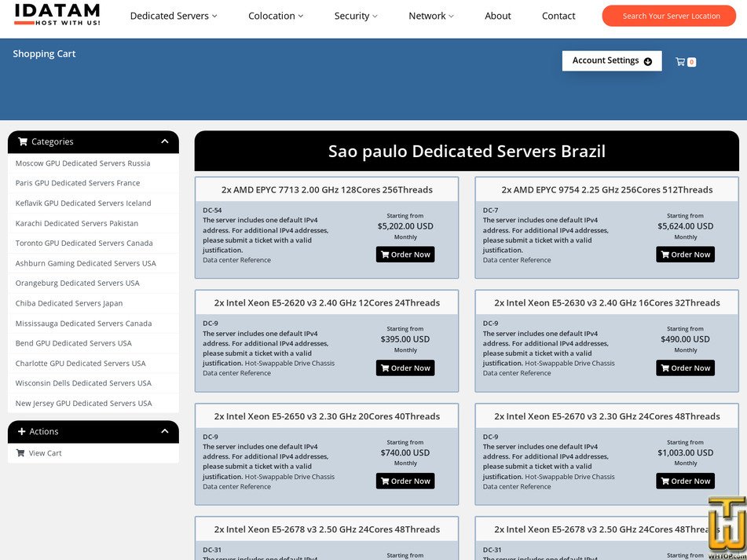Open the Security dropdown

coord(356,16)
